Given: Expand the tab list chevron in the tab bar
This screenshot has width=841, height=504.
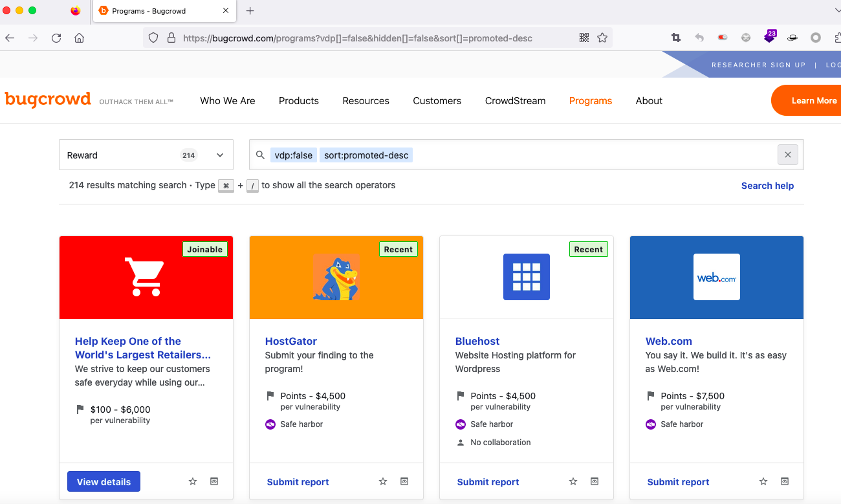Looking at the screenshot, I should (x=836, y=10).
